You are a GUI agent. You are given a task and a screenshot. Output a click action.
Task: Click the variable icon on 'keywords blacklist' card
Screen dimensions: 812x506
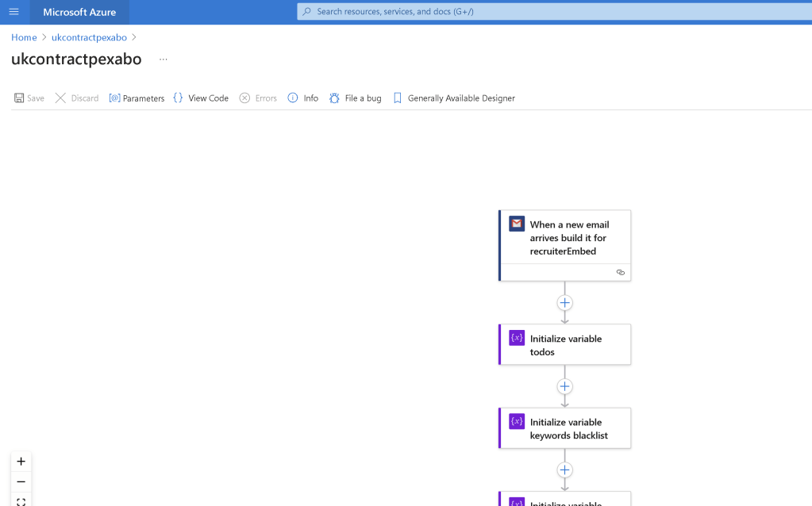point(517,421)
